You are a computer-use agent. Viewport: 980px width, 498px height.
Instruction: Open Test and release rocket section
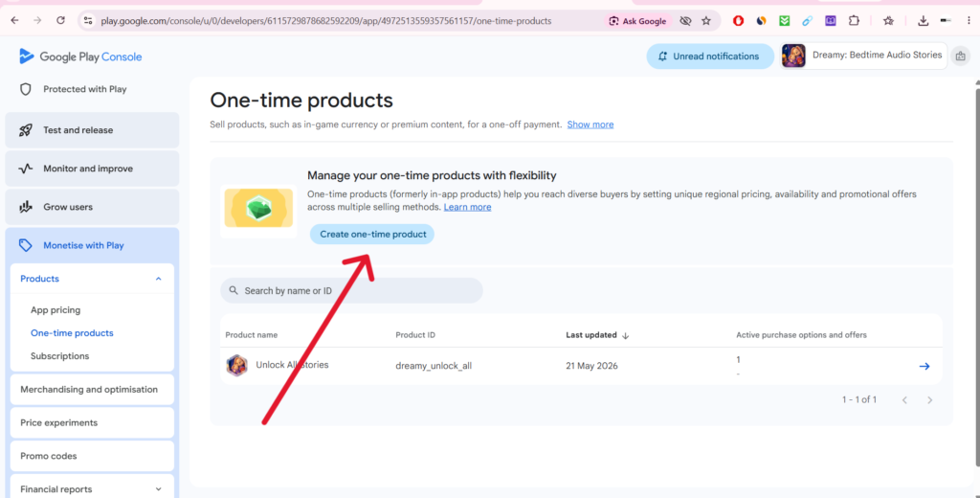92,130
